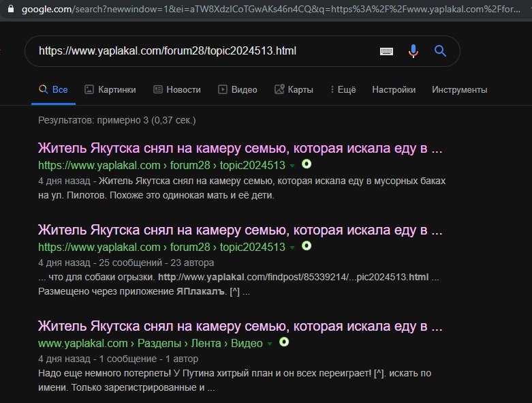Viewport: 532px width, 403px height.
Task: Click the Видео tab play icon
Action: pyautogui.click(x=222, y=89)
